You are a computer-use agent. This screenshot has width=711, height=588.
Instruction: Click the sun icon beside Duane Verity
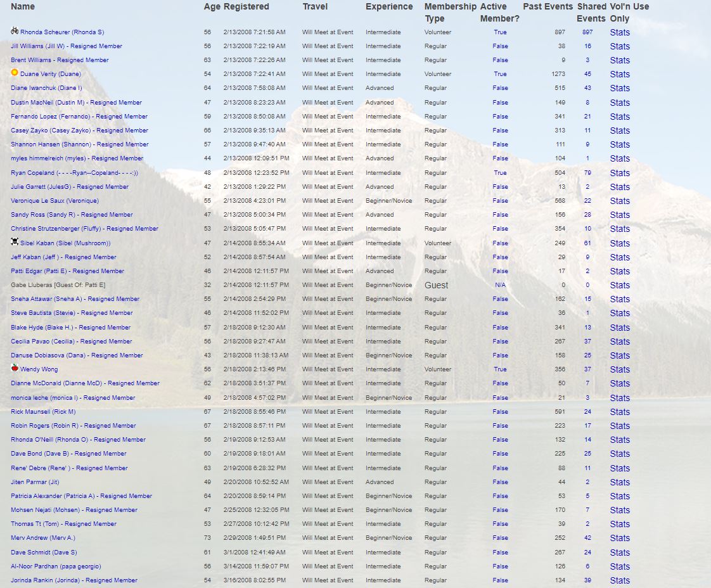click(x=15, y=73)
